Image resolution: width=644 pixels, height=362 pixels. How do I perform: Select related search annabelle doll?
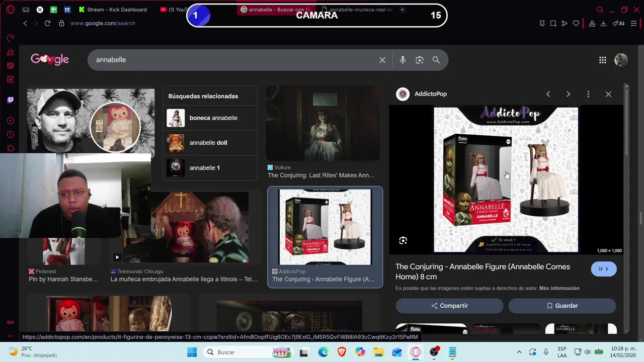[210, 143]
